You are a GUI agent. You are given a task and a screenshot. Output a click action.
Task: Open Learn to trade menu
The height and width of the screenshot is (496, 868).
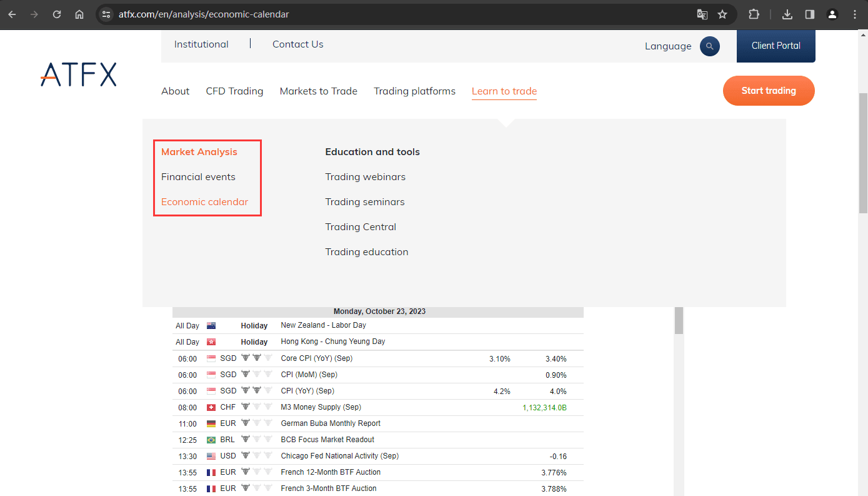coord(504,91)
